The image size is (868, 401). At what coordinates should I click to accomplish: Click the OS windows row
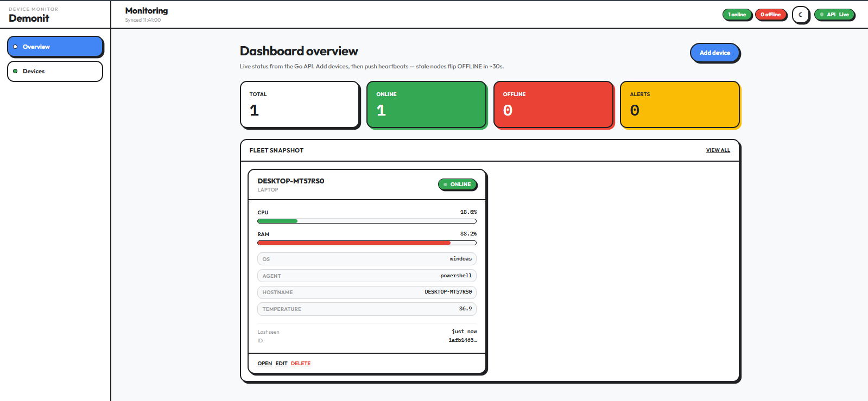(367, 259)
